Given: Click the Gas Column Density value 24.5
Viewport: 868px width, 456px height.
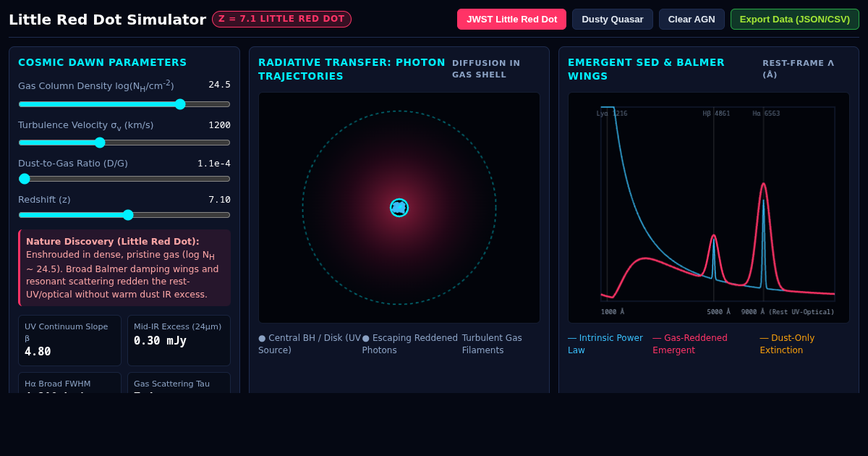Looking at the screenshot, I should (x=219, y=85).
